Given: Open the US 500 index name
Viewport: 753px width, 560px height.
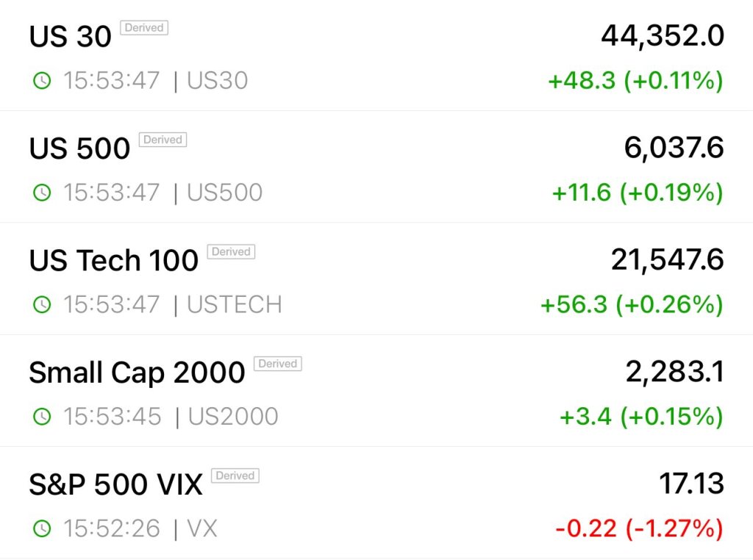Looking at the screenshot, I should (x=79, y=148).
